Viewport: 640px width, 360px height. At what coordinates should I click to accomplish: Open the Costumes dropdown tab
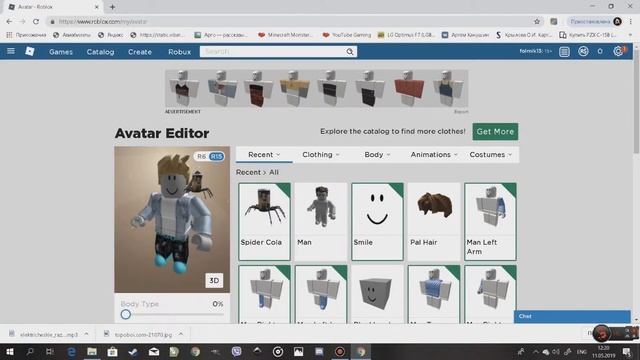click(491, 155)
